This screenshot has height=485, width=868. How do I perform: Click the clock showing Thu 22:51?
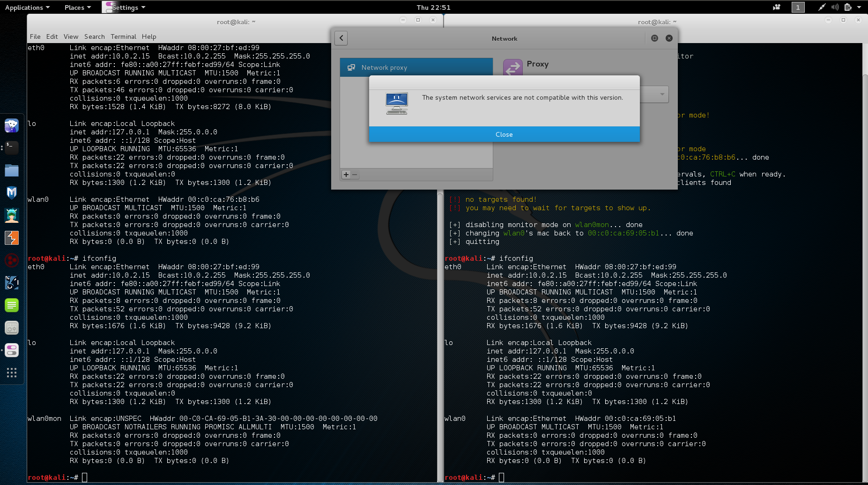tap(433, 7)
